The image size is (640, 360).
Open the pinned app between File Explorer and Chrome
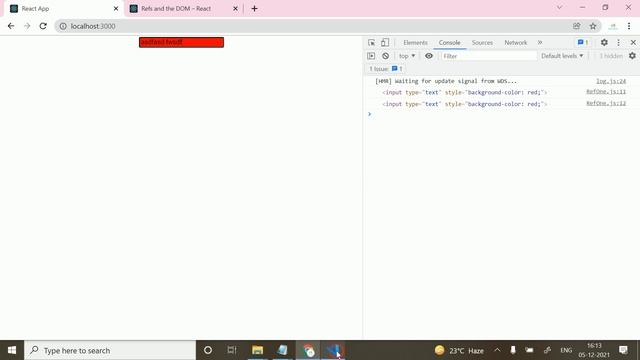[x=282, y=350]
